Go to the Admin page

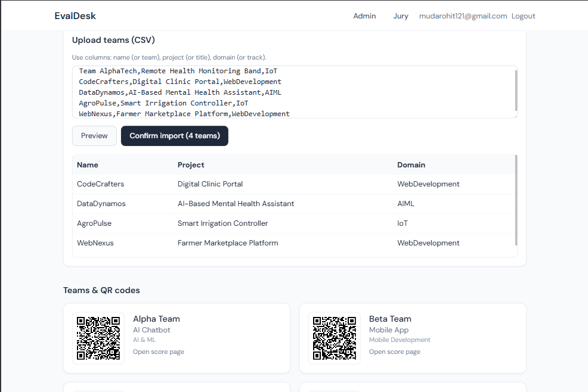coord(364,16)
